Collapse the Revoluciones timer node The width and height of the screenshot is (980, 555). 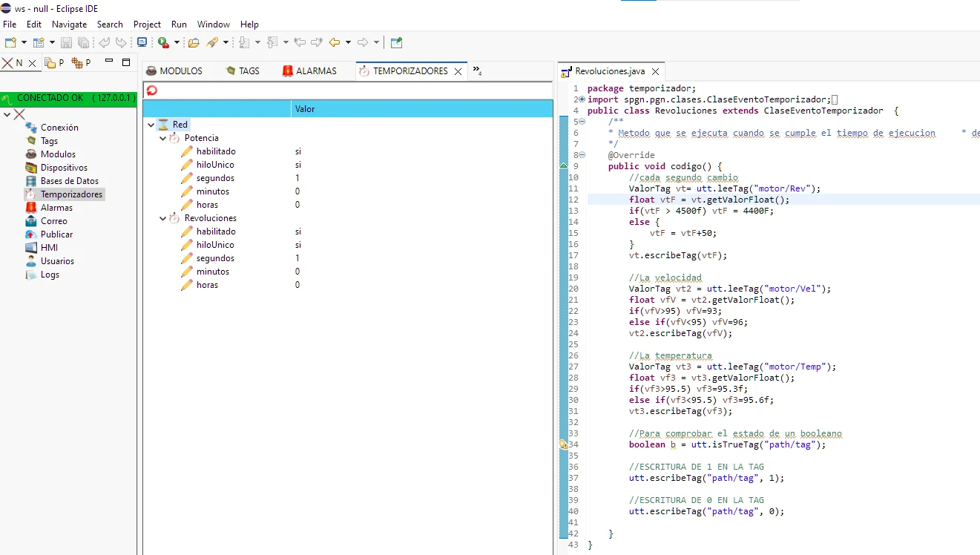point(163,218)
